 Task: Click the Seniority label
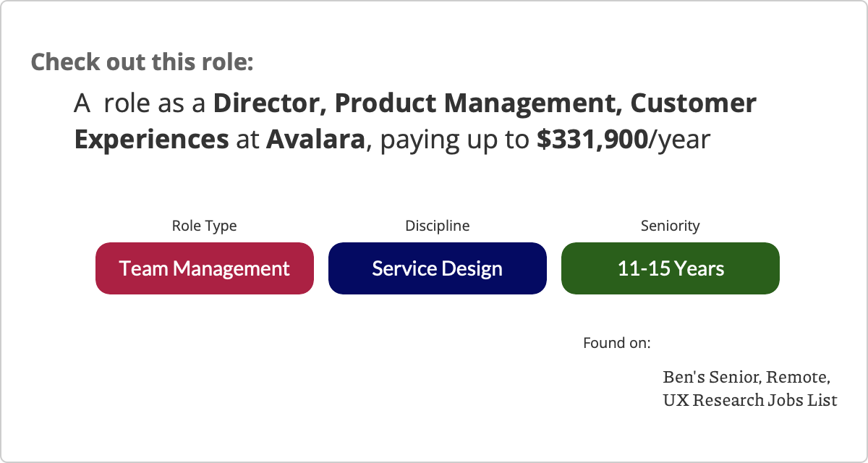click(671, 226)
